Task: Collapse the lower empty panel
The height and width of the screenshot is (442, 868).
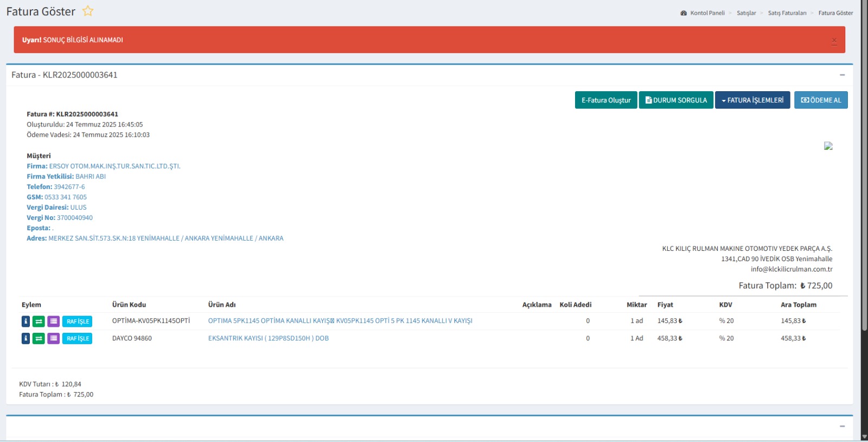Action: (842, 426)
